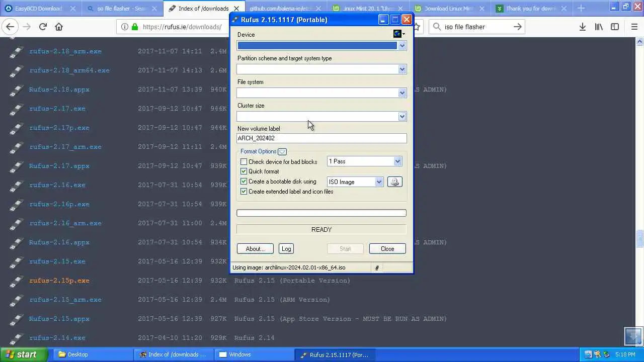The height and width of the screenshot is (362, 644).
Task: Switch to the 'Download Linux Mint' tab
Action: click(x=449, y=9)
